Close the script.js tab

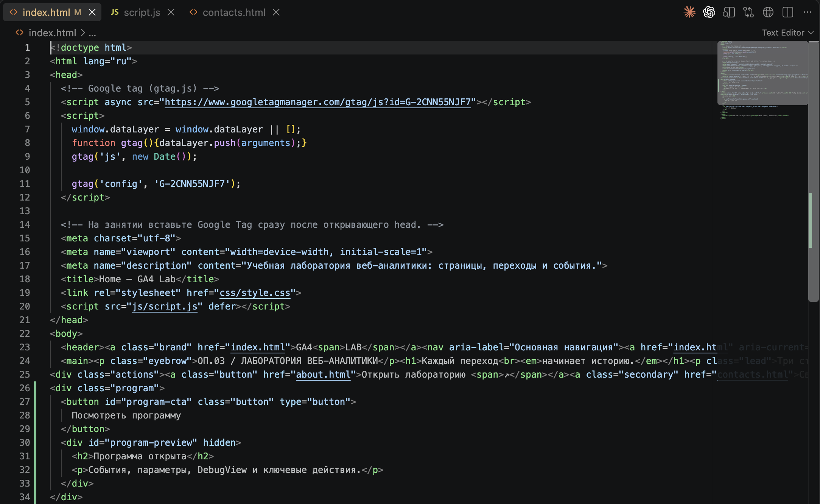(171, 12)
